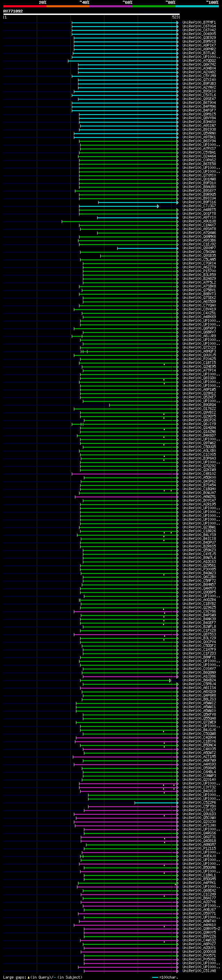Screen dimensions: 222x980
Task: Open hit UniRef100_Q9SB35
Action: click(x=199, y=256)
